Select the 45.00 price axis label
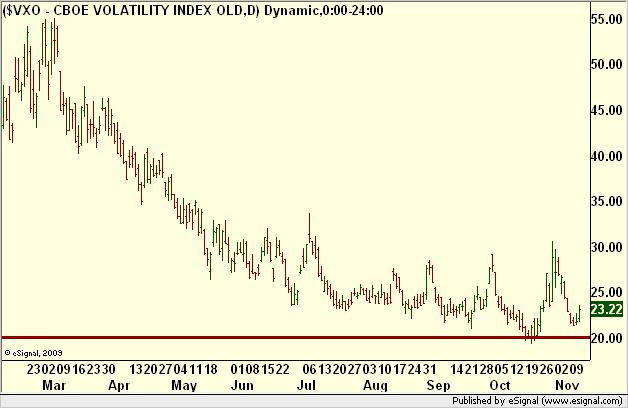This screenshot has height=408, width=628. click(607, 110)
